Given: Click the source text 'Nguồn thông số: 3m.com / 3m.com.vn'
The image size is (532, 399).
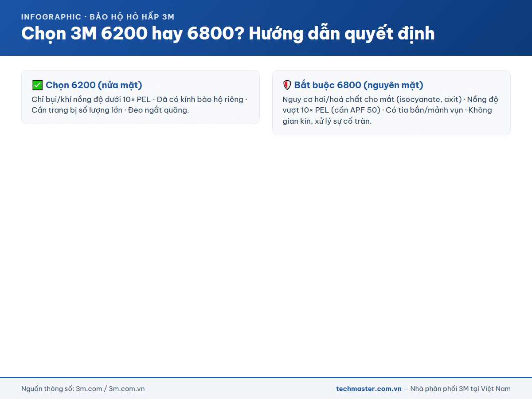Looking at the screenshot, I should click(83, 389).
